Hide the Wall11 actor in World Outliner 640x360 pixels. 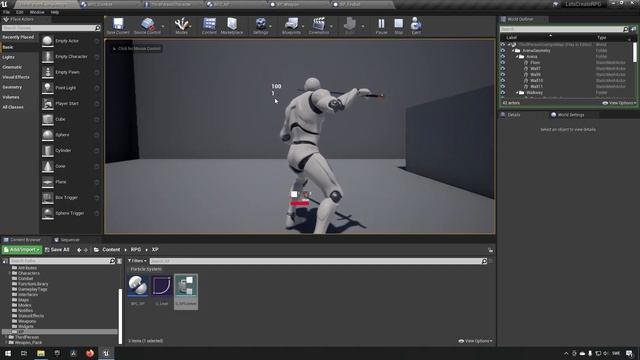point(503,87)
